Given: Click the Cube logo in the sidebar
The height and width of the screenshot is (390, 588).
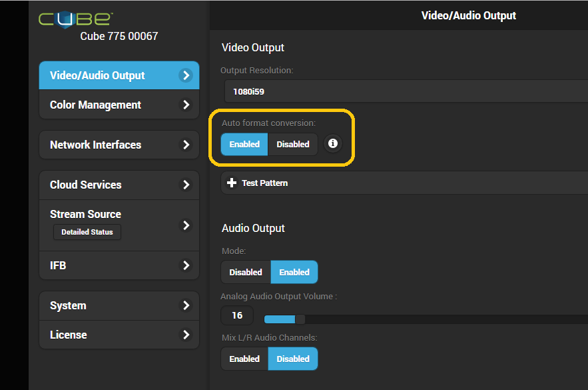Looking at the screenshot, I should click(76, 19).
